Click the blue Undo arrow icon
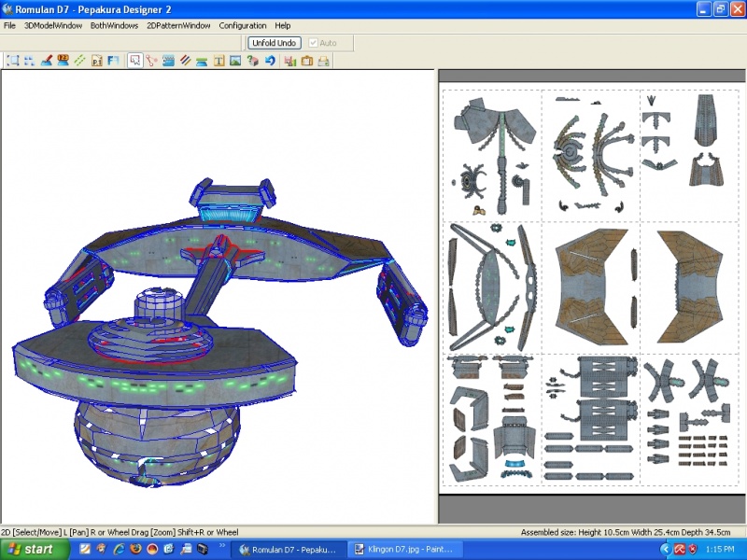The height and width of the screenshot is (560, 747). tap(270, 61)
